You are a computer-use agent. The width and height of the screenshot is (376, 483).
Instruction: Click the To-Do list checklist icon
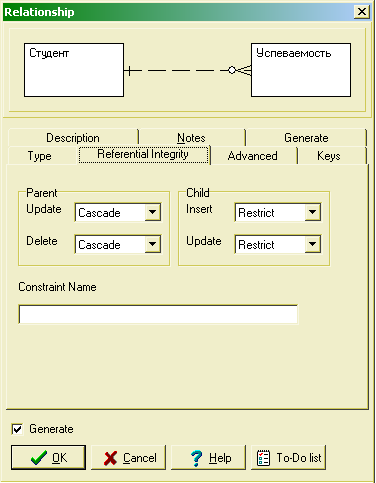coord(263,458)
